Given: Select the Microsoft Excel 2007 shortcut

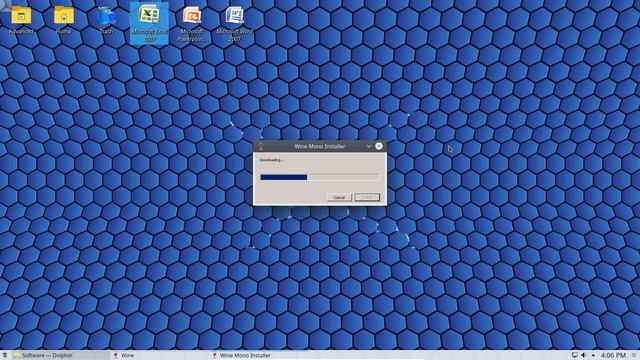Looking at the screenshot, I should point(149,23).
